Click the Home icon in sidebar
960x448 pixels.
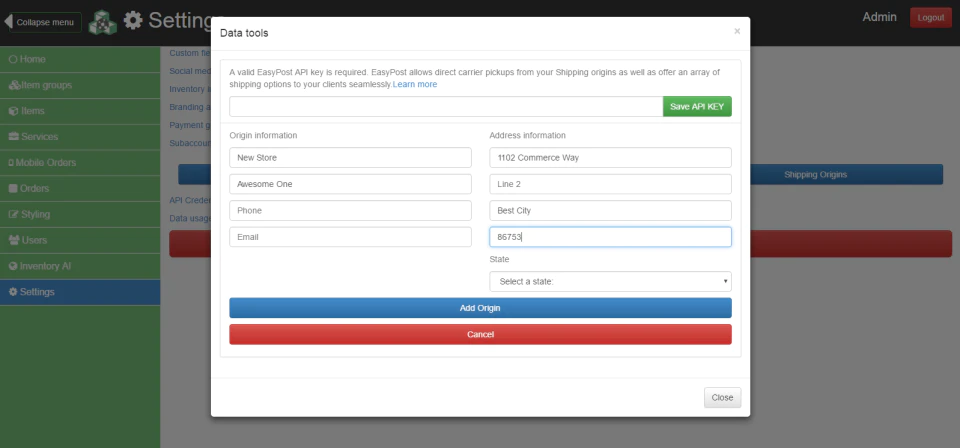[13, 59]
